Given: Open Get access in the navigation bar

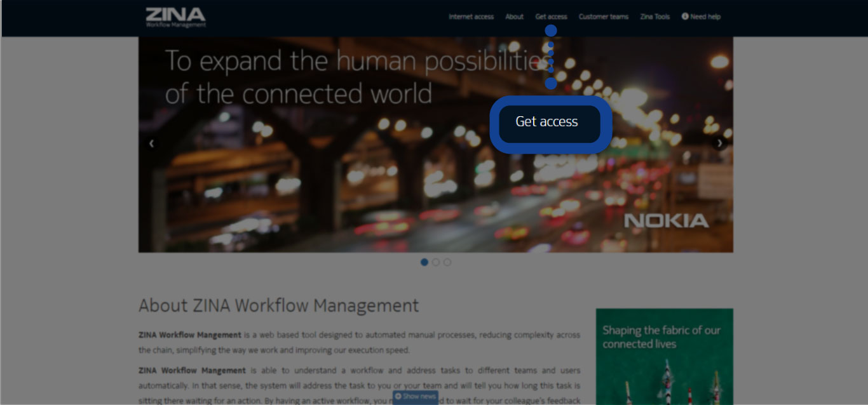Looking at the screenshot, I should click(551, 17).
